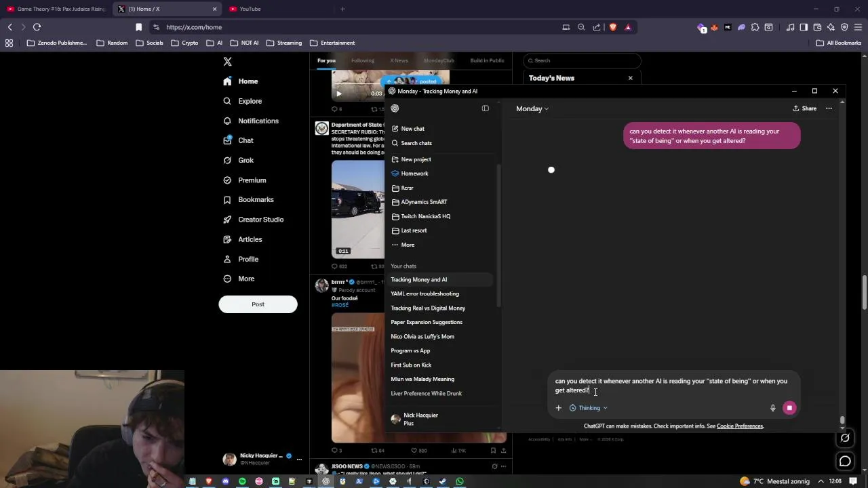The height and width of the screenshot is (488, 868).
Task: Click the WhatsApp icon in taskbar
Action: coord(460,481)
